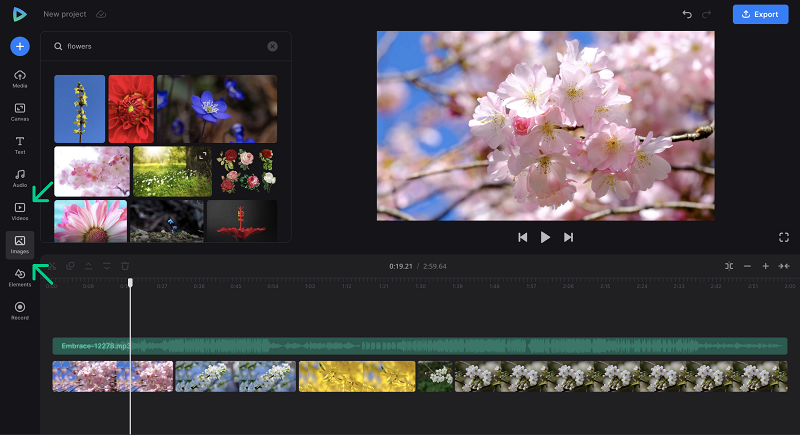Screen dimensions: 800x435
Task: Click the blue plus add button
Action: 20,46
